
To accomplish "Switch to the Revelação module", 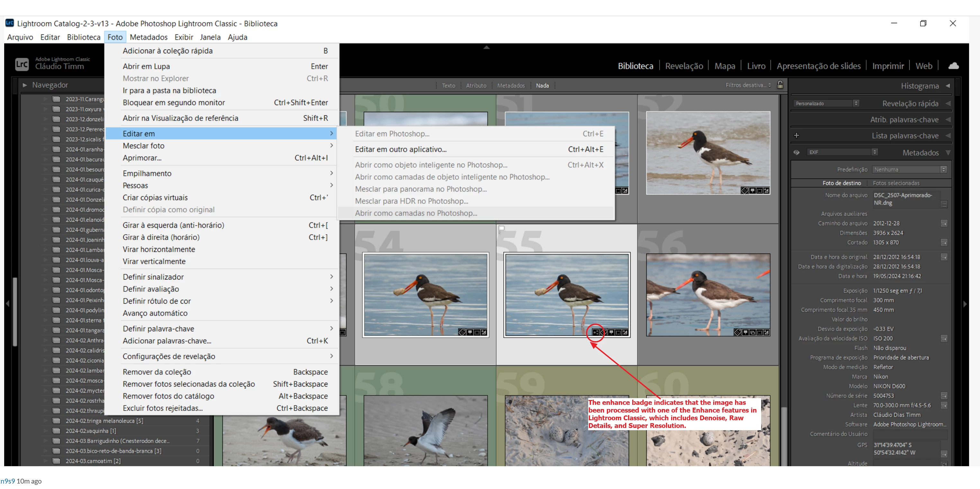I will coord(684,66).
